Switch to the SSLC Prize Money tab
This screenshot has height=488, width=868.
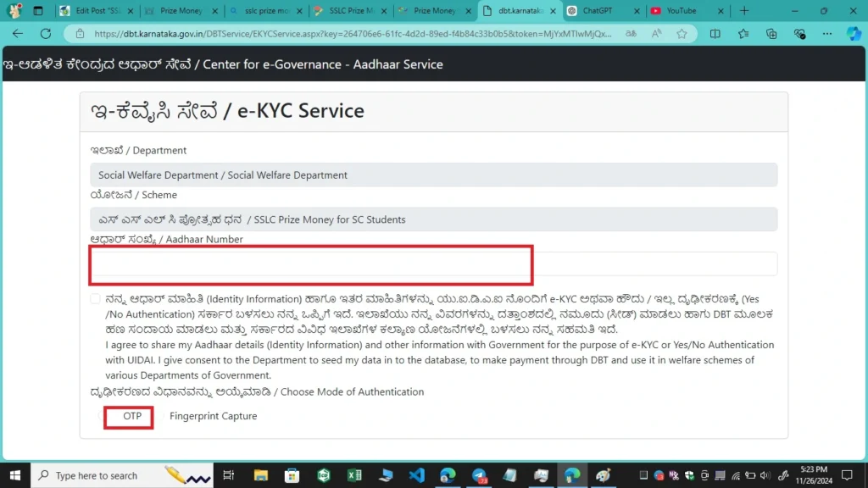350,10
